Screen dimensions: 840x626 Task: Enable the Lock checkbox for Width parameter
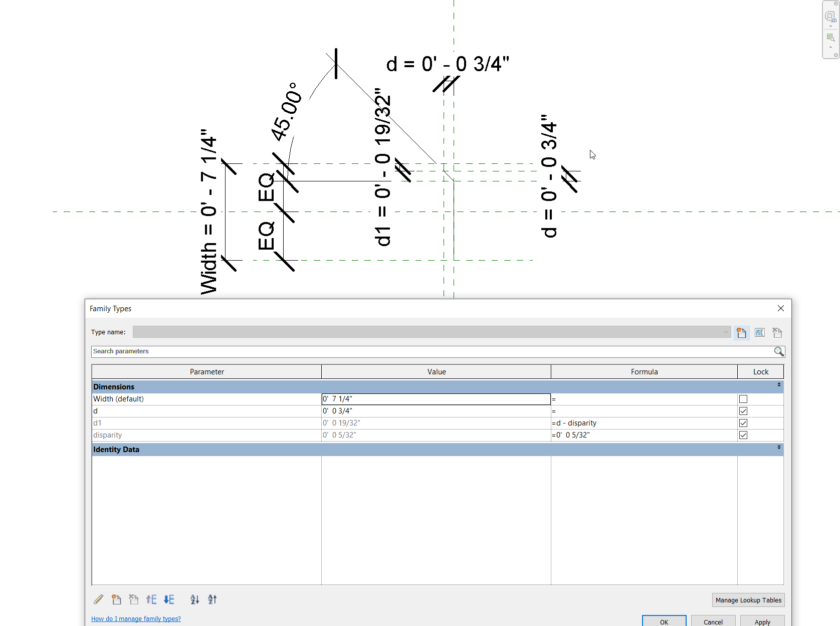click(x=743, y=398)
